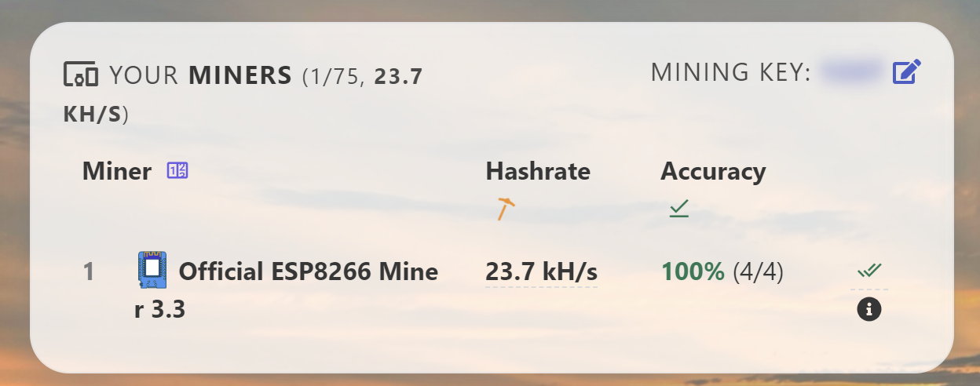This screenshot has width=980, height=386.
Task: Click the miners devices icon in header
Action: pyautogui.click(x=80, y=76)
